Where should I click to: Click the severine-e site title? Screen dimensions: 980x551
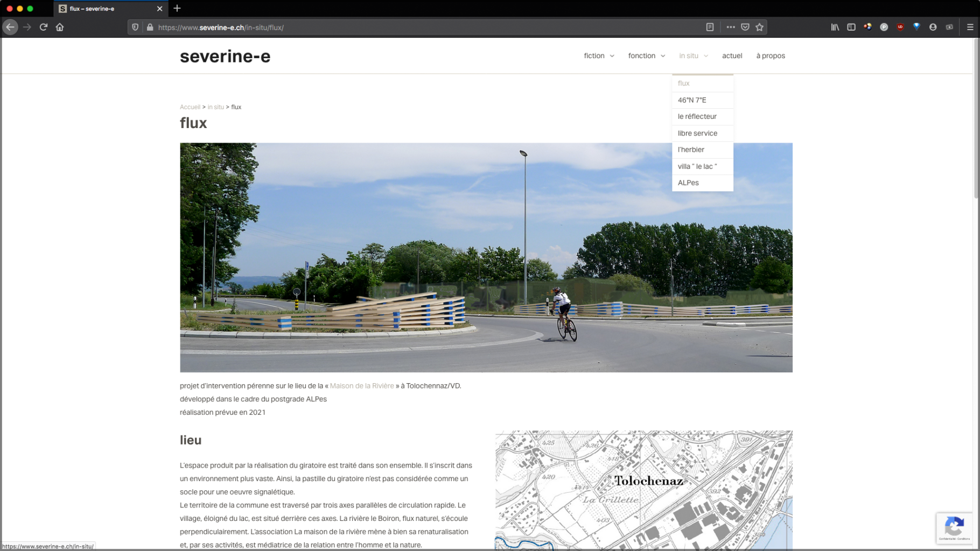(225, 56)
